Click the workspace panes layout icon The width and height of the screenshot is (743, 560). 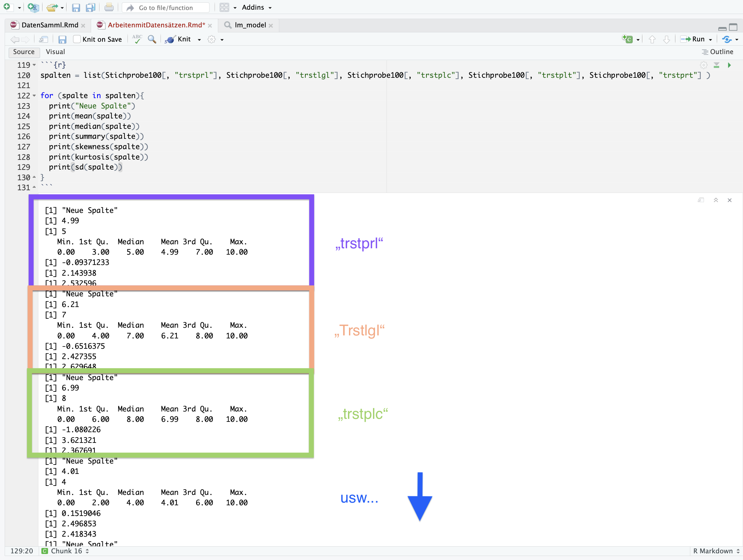224,7
